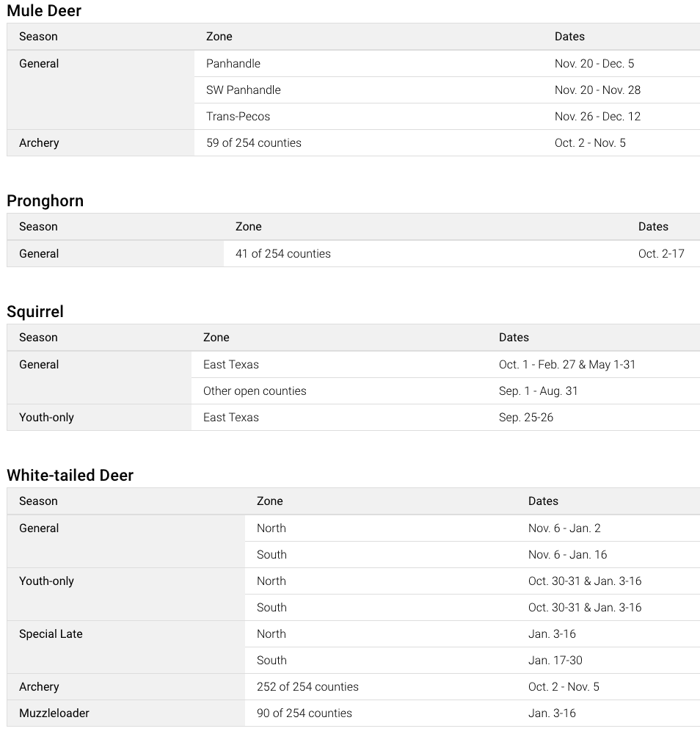The width and height of the screenshot is (700, 734).
Task: Click the Mule Deer section heading
Action: click(44, 11)
